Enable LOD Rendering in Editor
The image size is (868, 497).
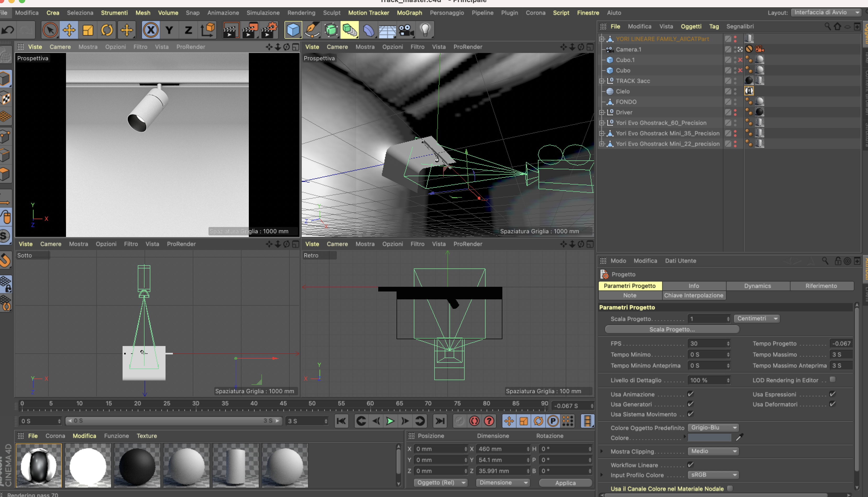tap(832, 380)
